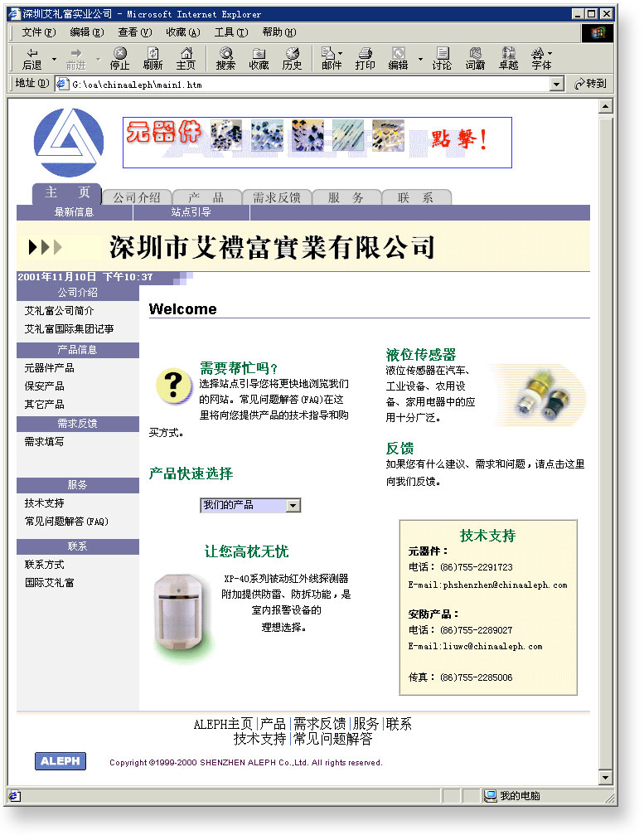
Task: Click the 液位传感器 heading link
Action: (421, 355)
